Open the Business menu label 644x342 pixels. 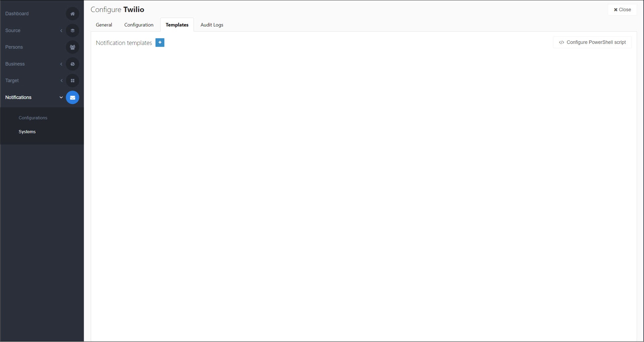coord(15,64)
